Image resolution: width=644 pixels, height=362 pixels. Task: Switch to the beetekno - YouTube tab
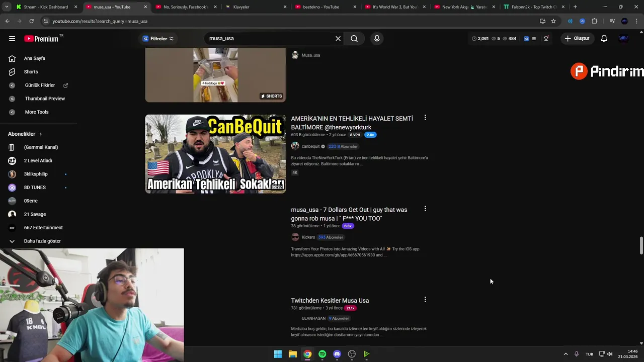pos(326,7)
